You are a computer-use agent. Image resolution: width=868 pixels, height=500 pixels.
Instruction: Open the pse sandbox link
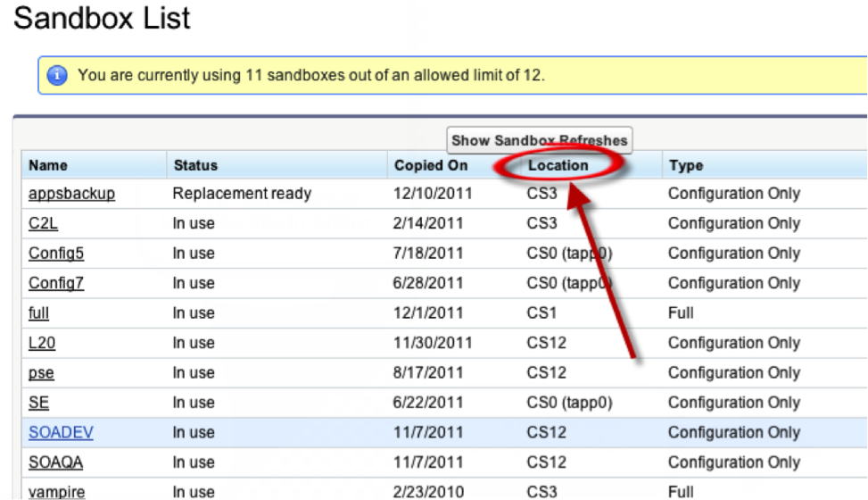click(41, 373)
